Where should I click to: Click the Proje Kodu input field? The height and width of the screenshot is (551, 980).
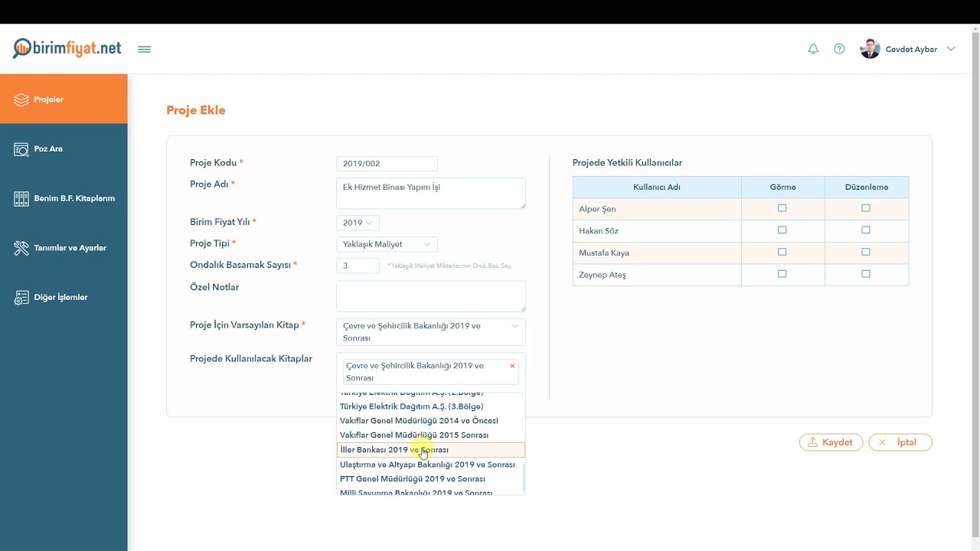[x=387, y=163]
